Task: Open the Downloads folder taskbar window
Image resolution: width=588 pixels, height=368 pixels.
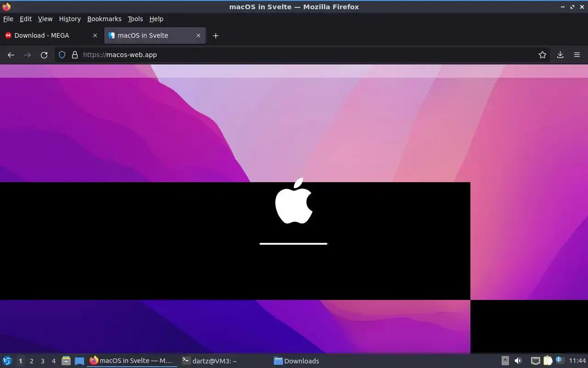Action: (296, 361)
